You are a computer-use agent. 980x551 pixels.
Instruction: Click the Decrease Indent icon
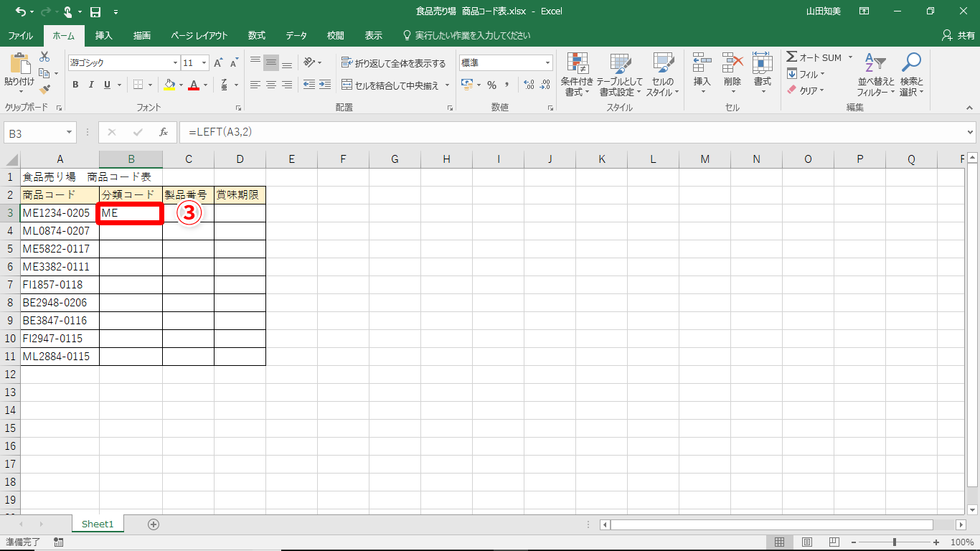tap(309, 85)
